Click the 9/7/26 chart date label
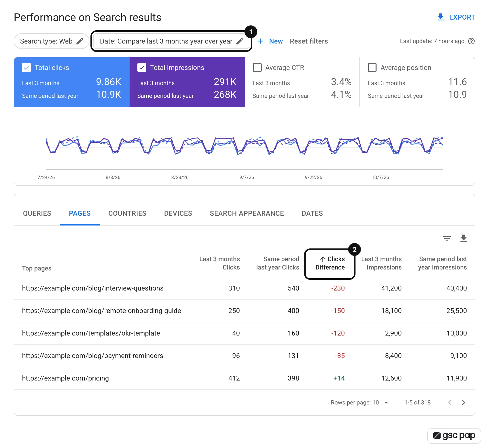 [246, 177]
